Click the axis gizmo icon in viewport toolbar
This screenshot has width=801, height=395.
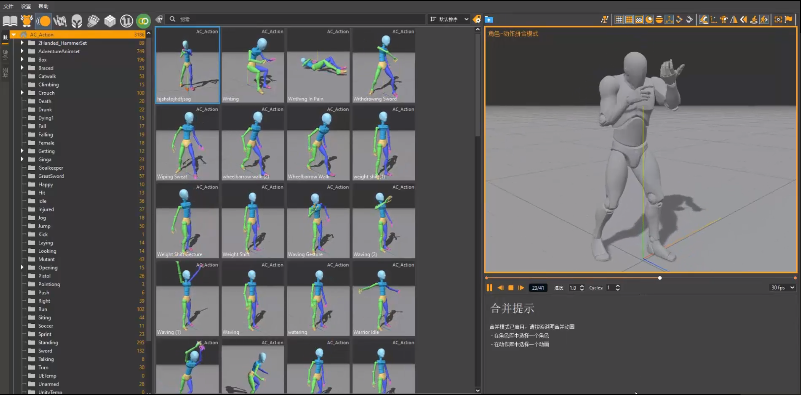click(x=714, y=19)
